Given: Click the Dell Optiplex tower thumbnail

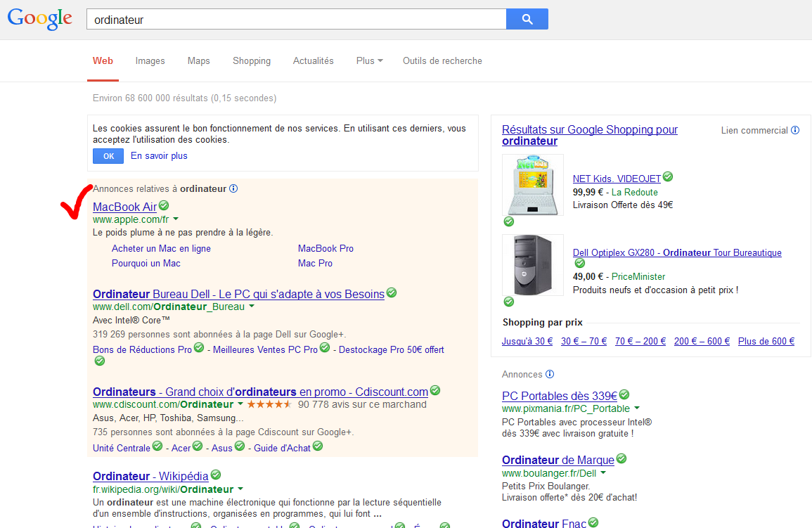Looking at the screenshot, I should 532,265.
